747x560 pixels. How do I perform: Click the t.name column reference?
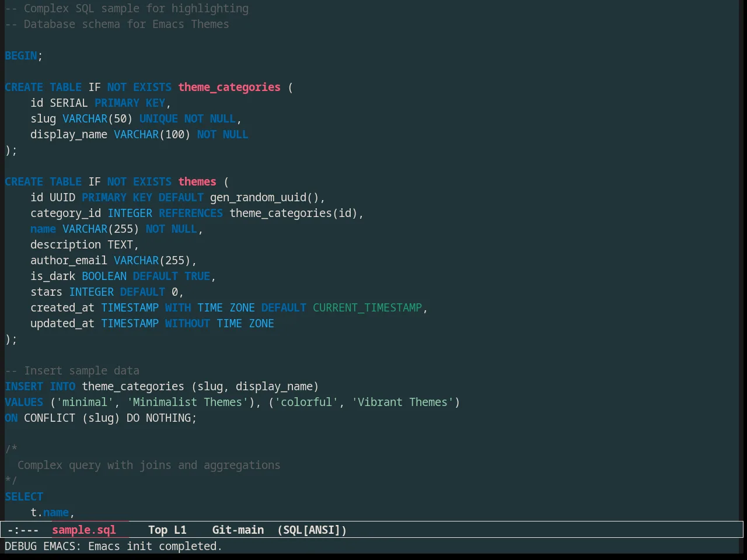(50, 512)
